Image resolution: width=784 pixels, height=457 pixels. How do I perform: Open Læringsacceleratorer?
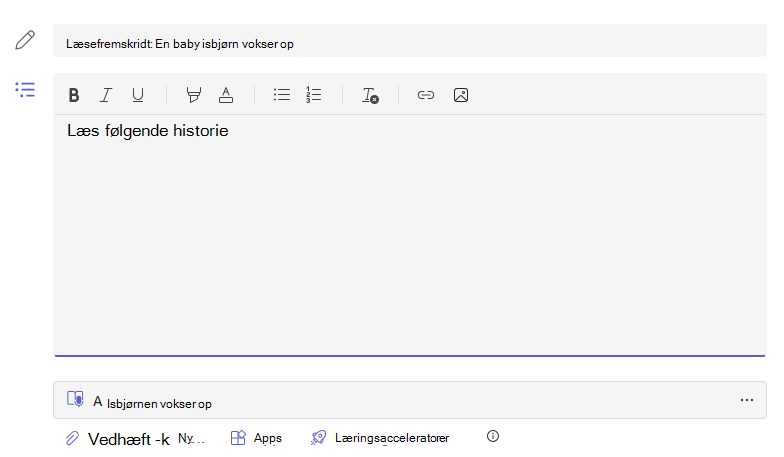380,438
